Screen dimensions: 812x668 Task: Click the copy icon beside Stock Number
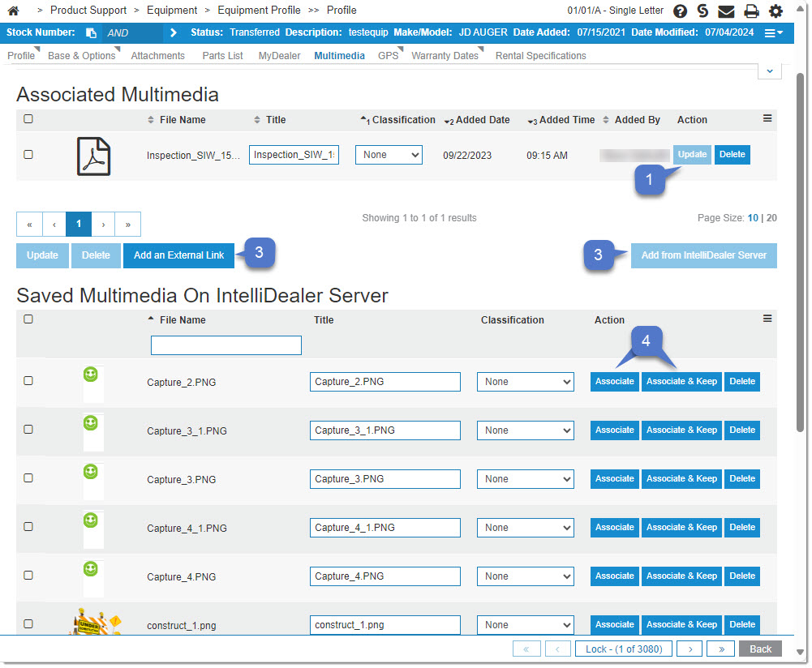(91, 33)
